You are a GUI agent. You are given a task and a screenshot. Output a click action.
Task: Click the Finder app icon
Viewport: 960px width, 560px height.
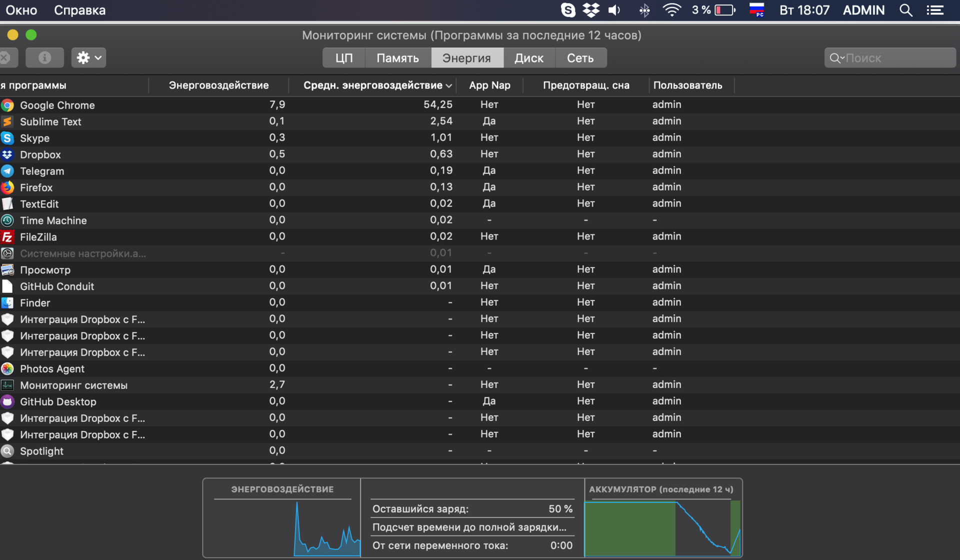coord(7,303)
